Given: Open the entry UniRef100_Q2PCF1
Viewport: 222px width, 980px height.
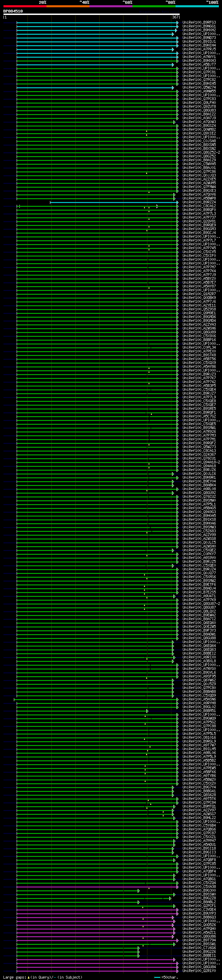Looking at the screenshot, I should [199, 906].
